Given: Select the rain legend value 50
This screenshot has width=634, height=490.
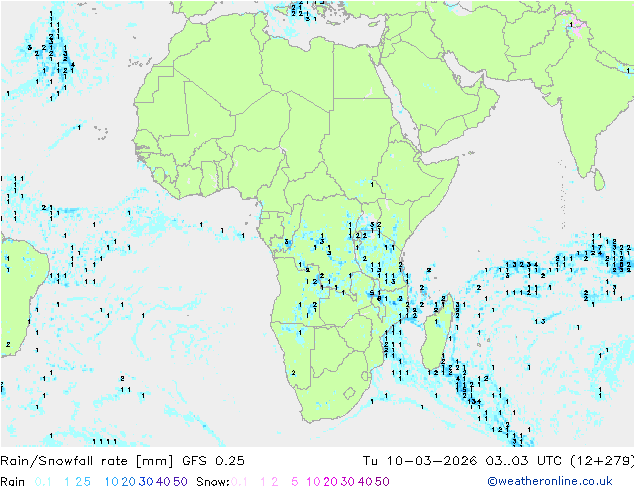Looking at the screenshot, I should [180, 482].
